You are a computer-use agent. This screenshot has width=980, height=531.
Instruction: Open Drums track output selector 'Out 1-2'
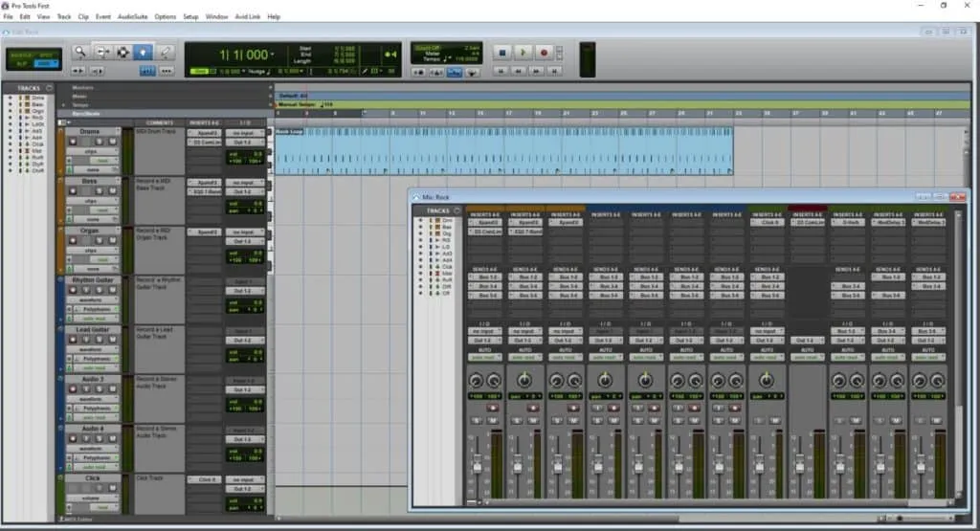[x=244, y=143]
